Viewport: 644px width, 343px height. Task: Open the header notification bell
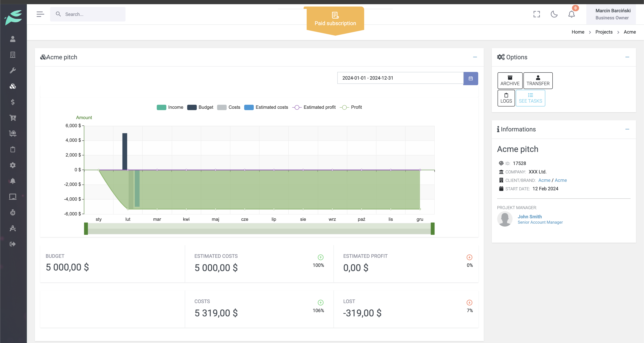572,14
